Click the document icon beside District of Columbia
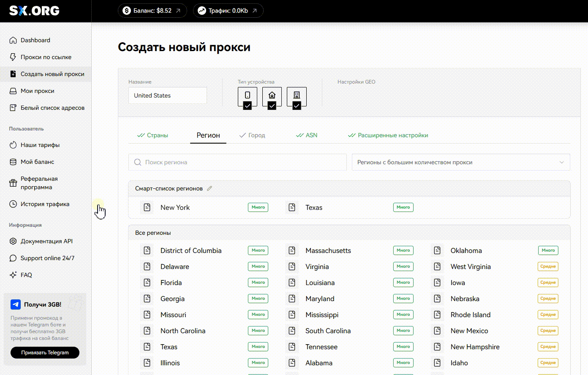Screen dimensions: 588x375 147,250
